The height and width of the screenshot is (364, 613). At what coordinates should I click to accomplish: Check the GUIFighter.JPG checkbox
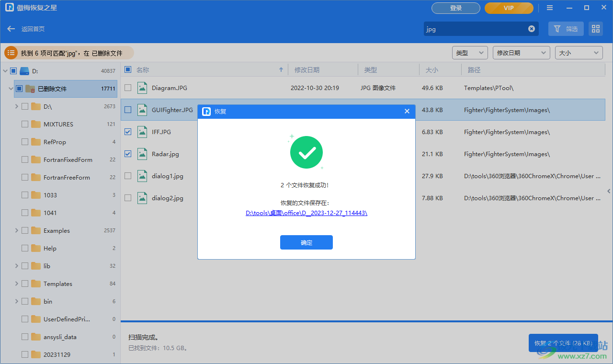[x=128, y=110]
